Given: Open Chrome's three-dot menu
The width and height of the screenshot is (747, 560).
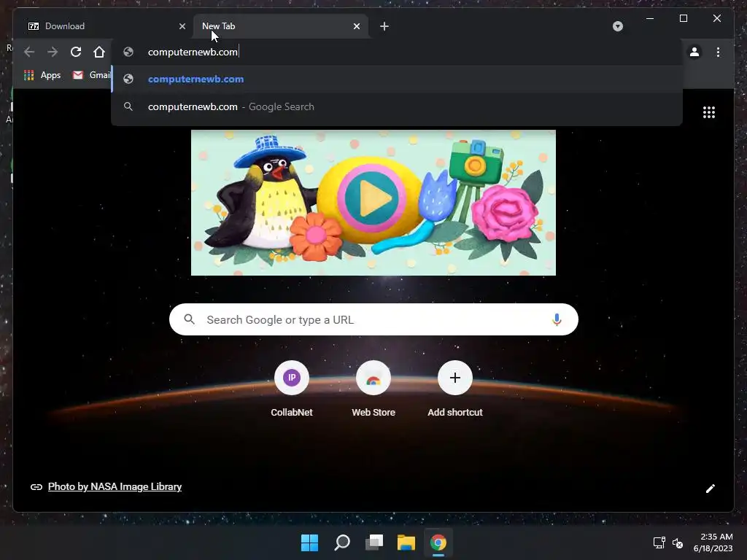Looking at the screenshot, I should (718, 52).
